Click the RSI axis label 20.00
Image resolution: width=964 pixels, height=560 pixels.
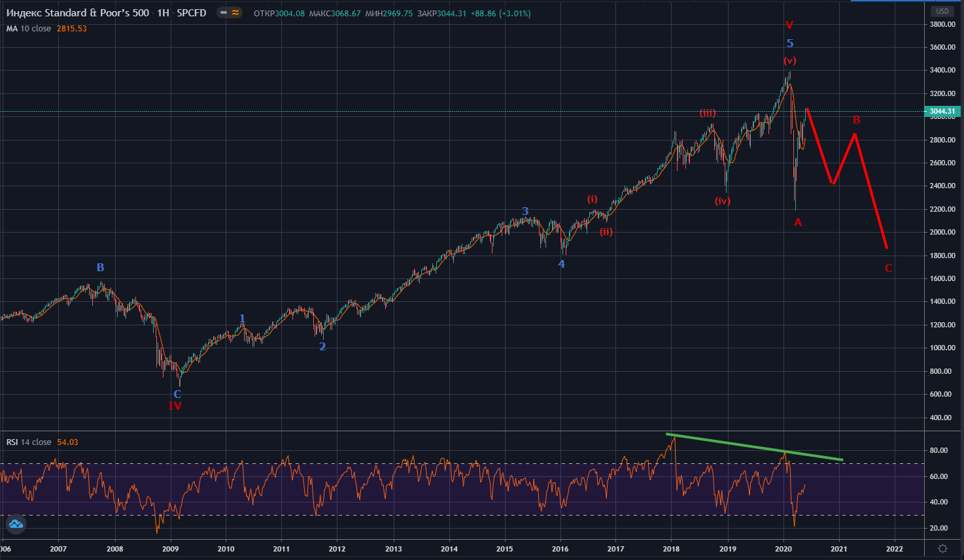click(x=938, y=528)
